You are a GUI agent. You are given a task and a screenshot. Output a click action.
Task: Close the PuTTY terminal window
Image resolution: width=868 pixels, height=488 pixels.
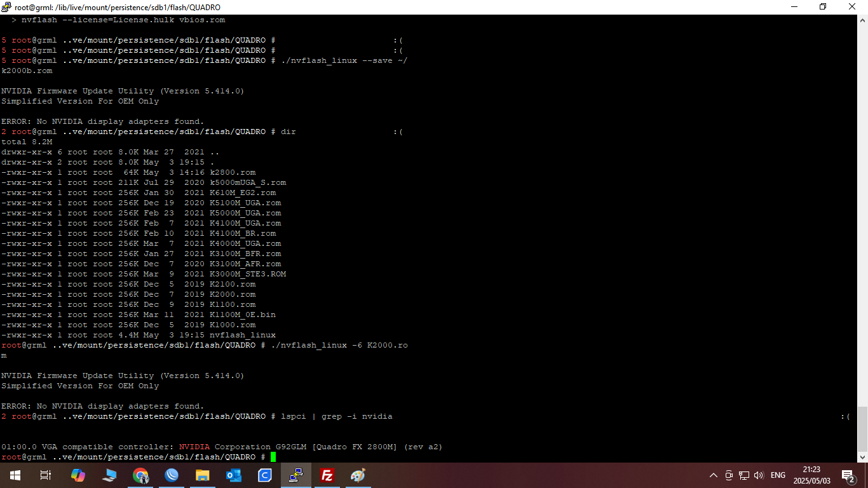click(x=853, y=6)
